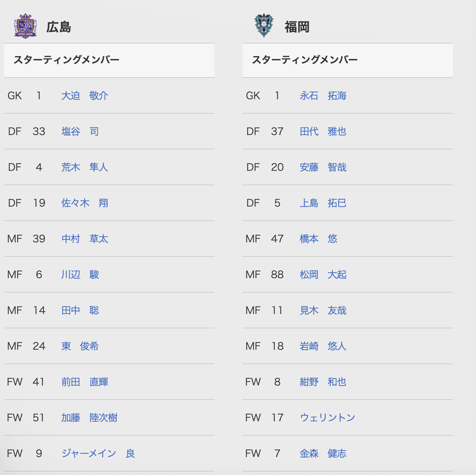Viewport: 476px width, 475px height.
Task: Open 佐々木 翔 player page
Action: pyautogui.click(x=85, y=203)
